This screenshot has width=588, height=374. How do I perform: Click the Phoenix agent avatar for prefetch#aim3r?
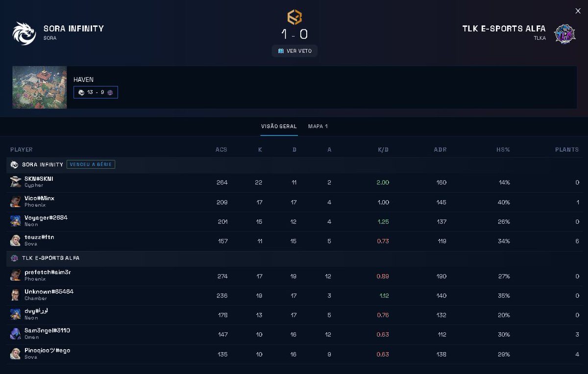coord(16,275)
